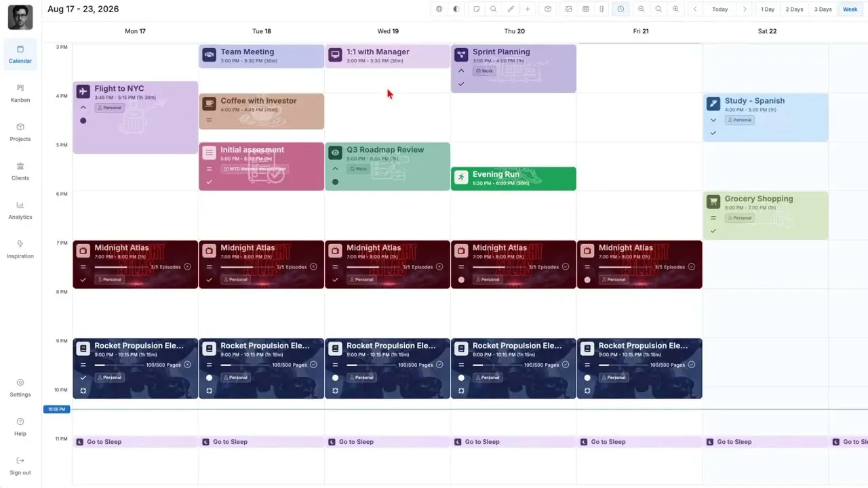This screenshot has height=488, width=868.
Task: Toggle the current time clock icon
Action: tap(620, 9)
